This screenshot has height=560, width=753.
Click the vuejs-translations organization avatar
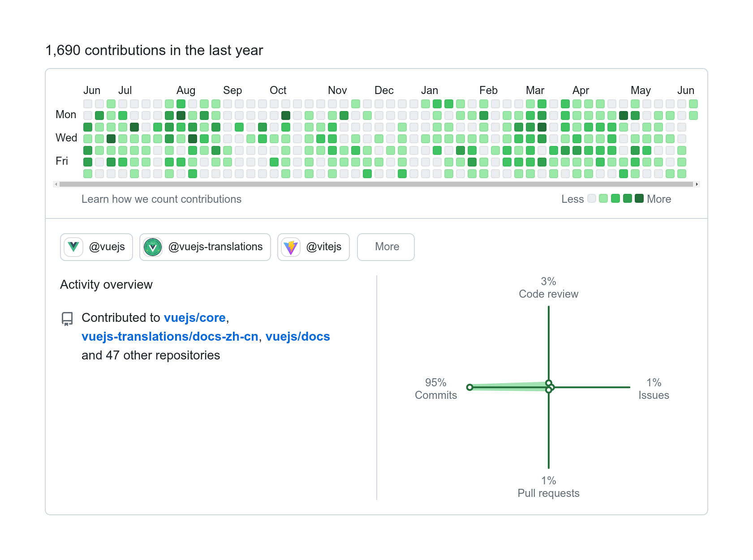(x=153, y=247)
